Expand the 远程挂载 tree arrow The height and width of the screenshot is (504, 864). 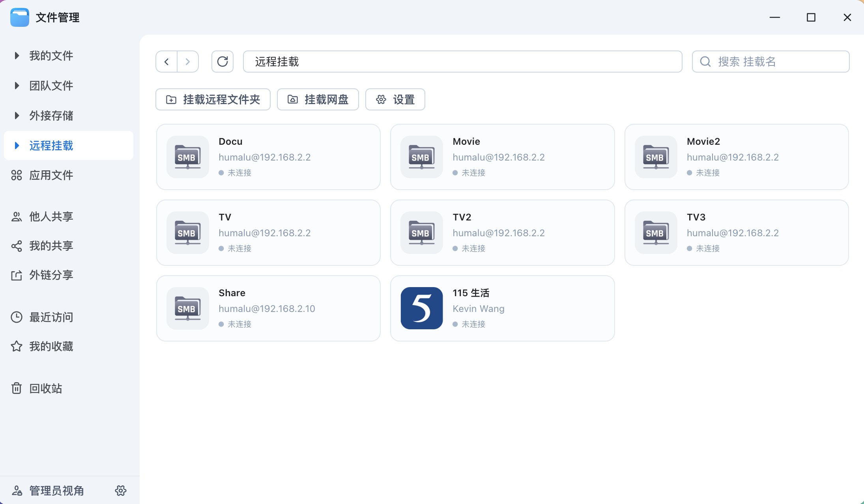tap(17, 146)
